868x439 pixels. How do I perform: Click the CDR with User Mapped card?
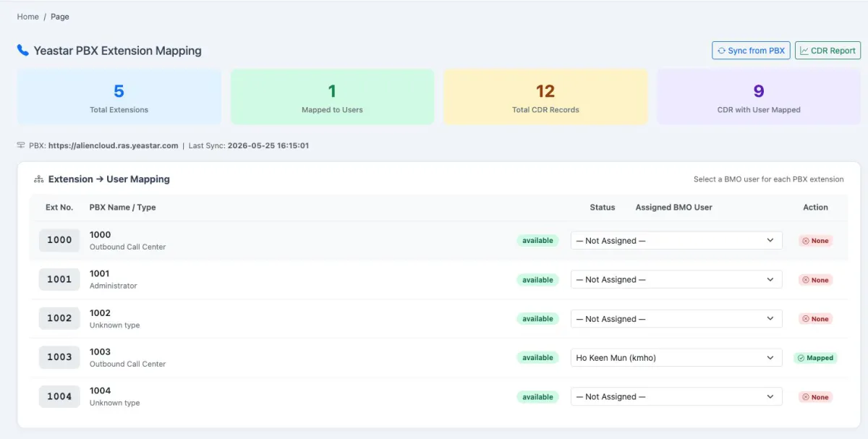[x=759, y=97]
